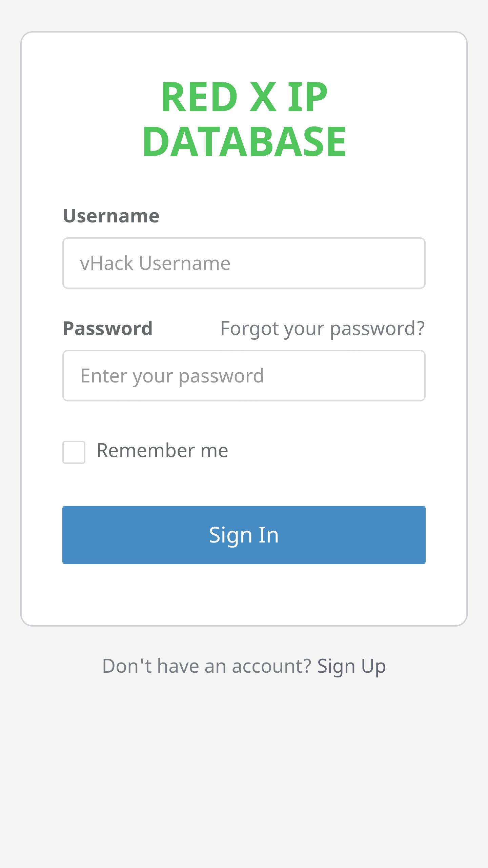Toggle the Remember me option
488x868 pixels.
[x=74, y=452]
